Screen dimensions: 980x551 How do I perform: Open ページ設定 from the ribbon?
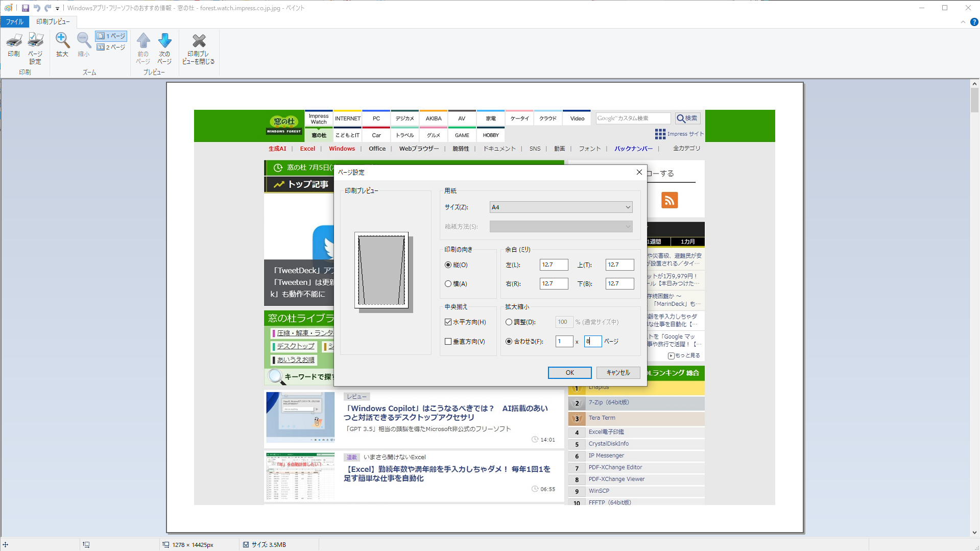pyautogui.click(x=35, y=48)
